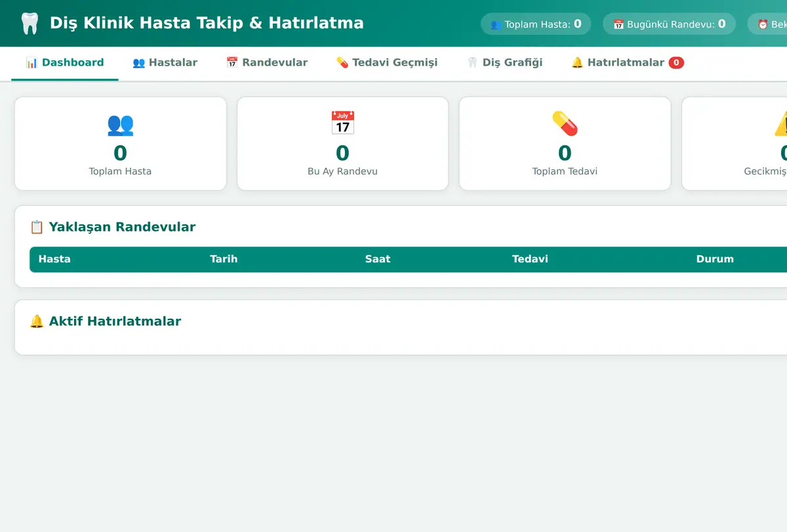Click the Toplam Hasta card label
Screen dimensions: 787x532
[120, 171]
